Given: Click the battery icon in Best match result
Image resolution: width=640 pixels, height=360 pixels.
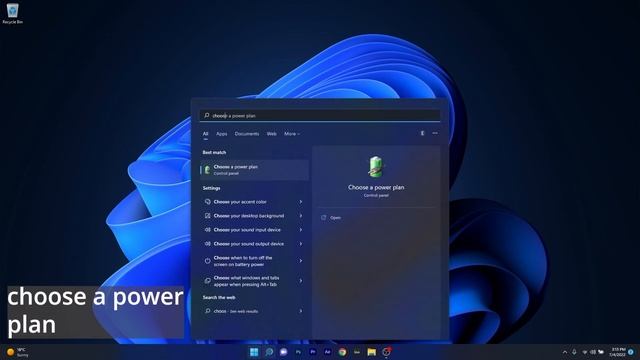Looking at the screenshot, I should 207,170.
